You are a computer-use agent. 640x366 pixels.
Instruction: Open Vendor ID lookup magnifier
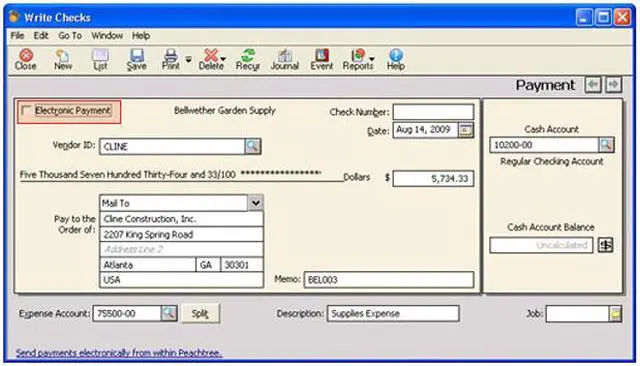coord(253,146)
